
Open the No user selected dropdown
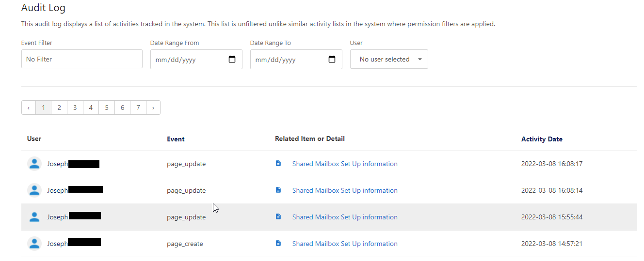click(x=389, y=59)
